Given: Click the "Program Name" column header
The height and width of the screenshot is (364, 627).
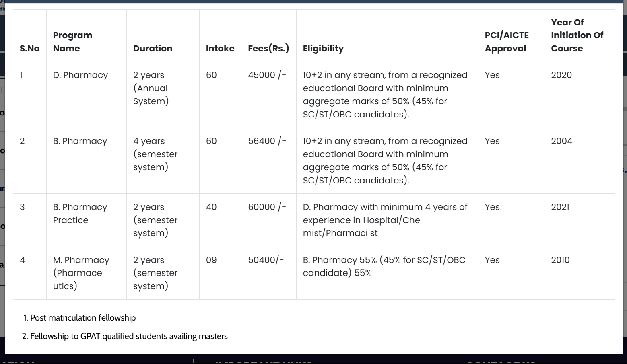Looking at the screenshot, I should (x=73, y=42).
